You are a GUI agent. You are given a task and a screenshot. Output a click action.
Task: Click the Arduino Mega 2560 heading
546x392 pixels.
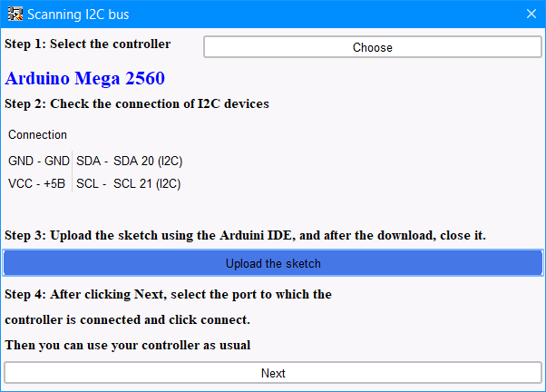84,78
